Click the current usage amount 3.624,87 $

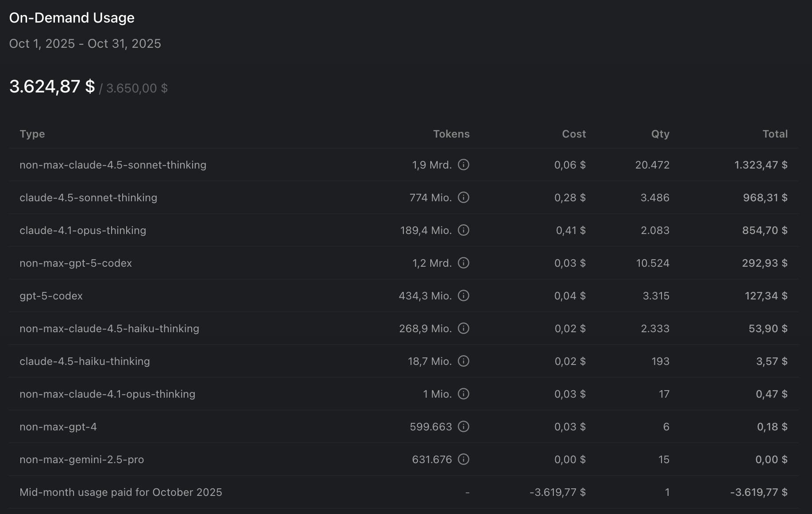pyautogui.click(x=52, y=86)
